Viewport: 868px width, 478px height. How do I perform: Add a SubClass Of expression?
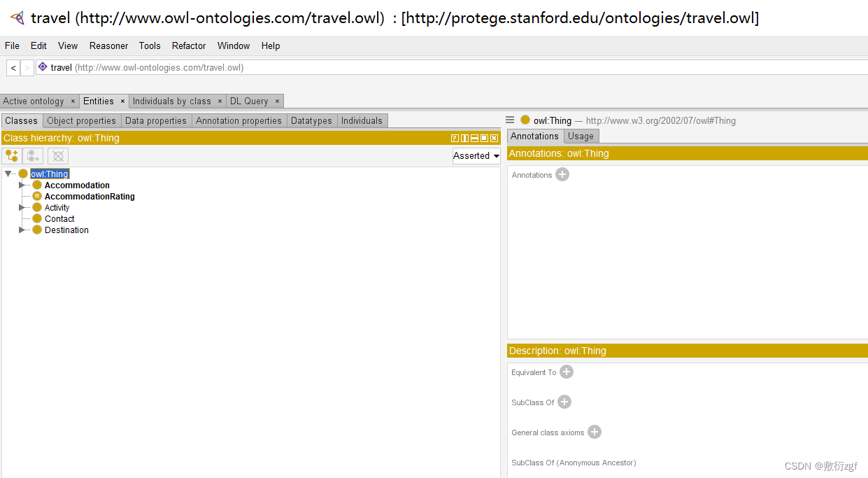pyautogui.click(x=564, y=402)
